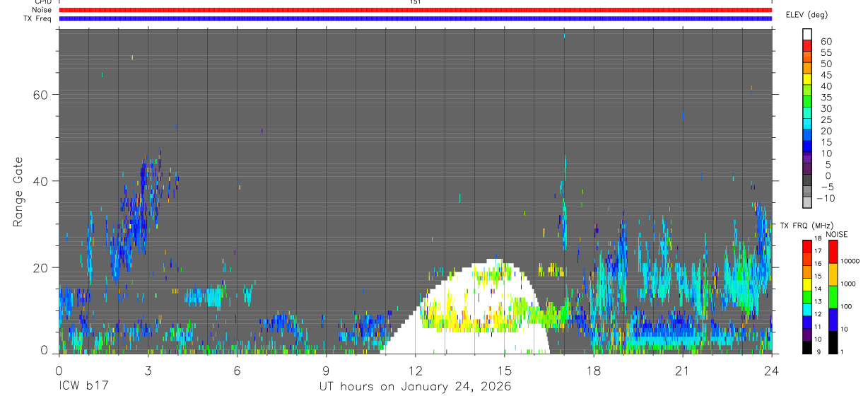Click the UT hours on January 24, 2026 title
The width and height of the screenshot is (868, 401).
point(414,387)
